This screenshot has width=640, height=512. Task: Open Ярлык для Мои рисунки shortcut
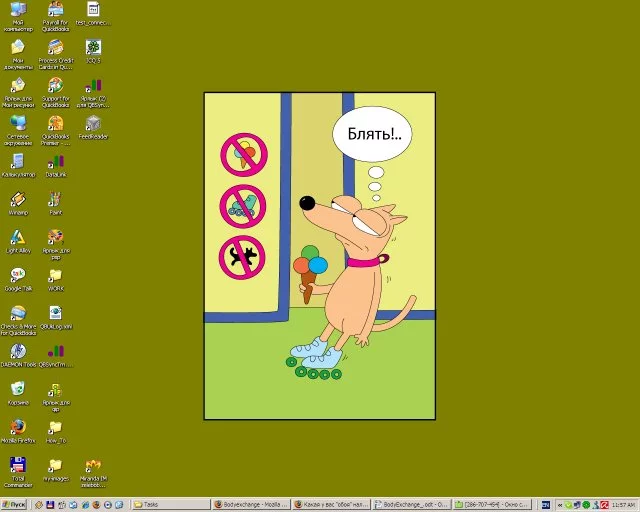point(18,93)
